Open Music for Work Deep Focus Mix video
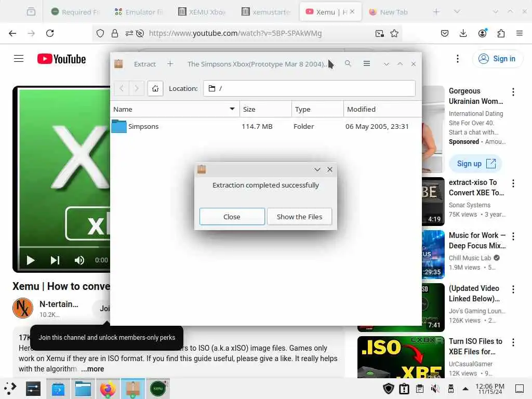Screen dimensions: 532x399 pos(477,240)
